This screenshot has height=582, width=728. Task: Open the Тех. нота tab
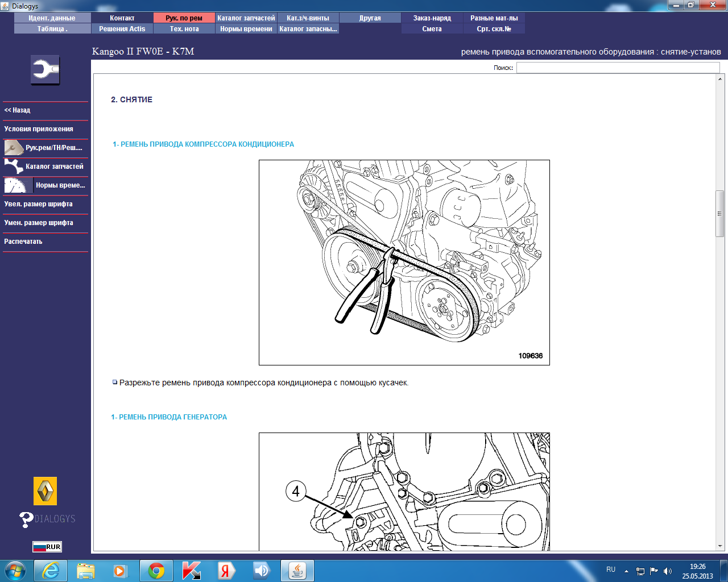(184, 29)
